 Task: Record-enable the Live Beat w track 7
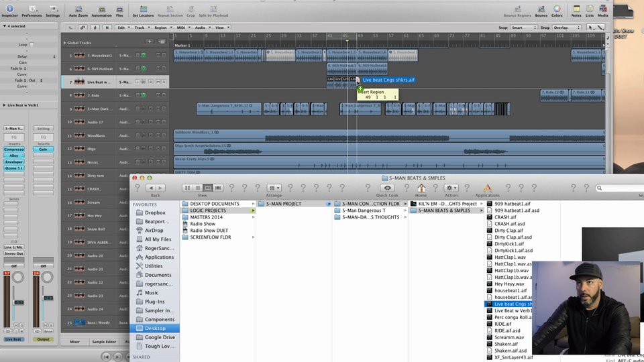(150, 82)
